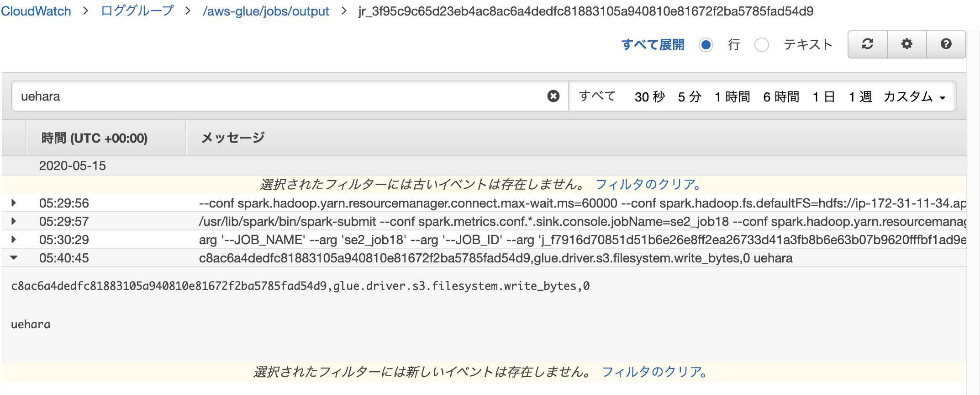Click the 05:29:57 timestamp
The height and width of the screenshot is (395, 980).
pyautogui.click(x=64, y=221)
